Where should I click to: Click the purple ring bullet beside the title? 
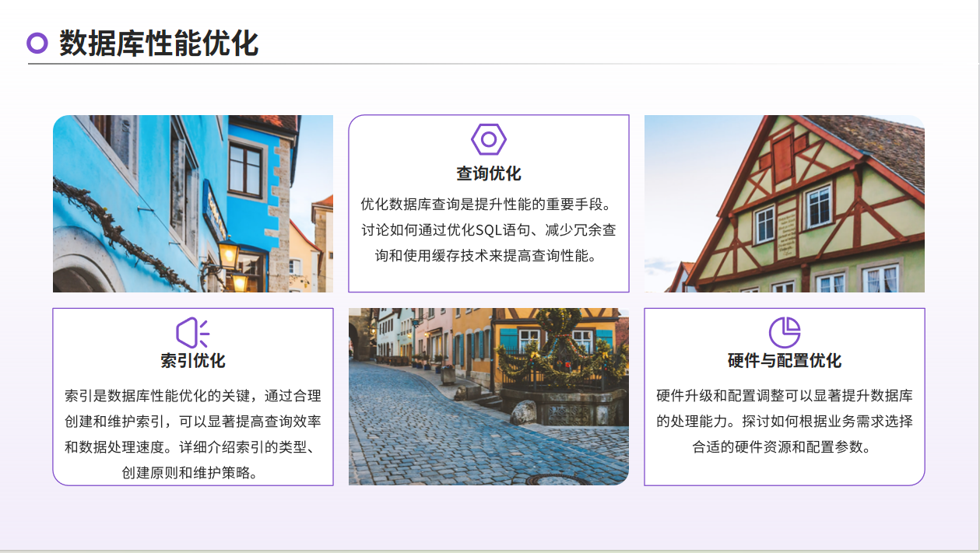pyautogui.click(x=37, y=43)
